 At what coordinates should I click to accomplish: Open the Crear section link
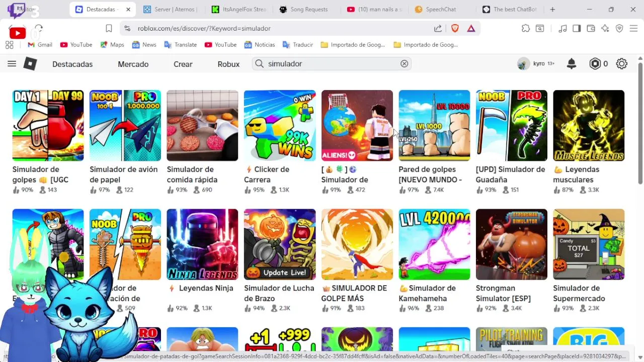[x=183, y=64]
